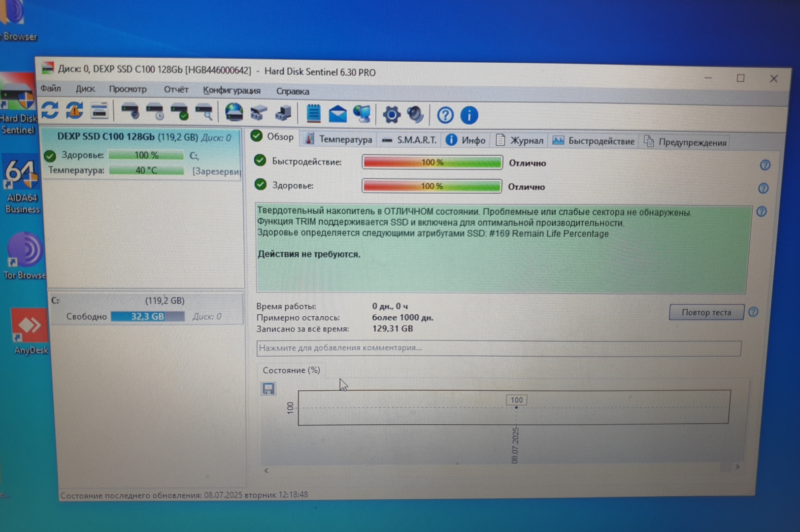This screenshot has width=800, height=532.
Task: Click the Действия не требуются text
Action: (x=309, y=254)
